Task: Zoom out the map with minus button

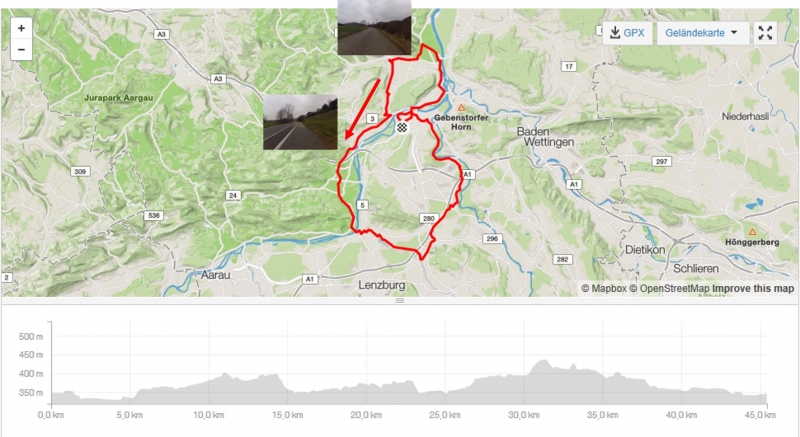Action: [x=21, y=49]
